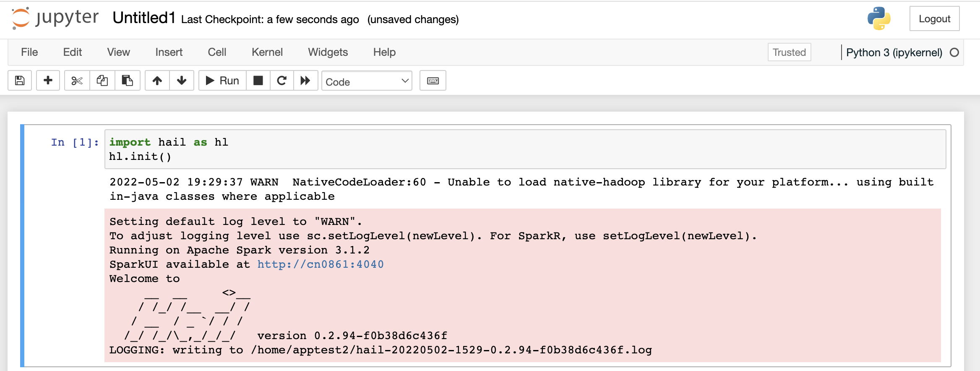The image size is (980, 371).
Task: Open the Widgets menu
Action: tap(328, 52)
